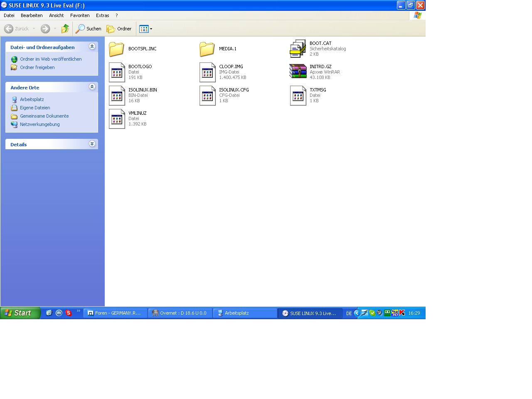Switch to Foren - GERMANY.R... taskbar window

click(x=116, y=313)
